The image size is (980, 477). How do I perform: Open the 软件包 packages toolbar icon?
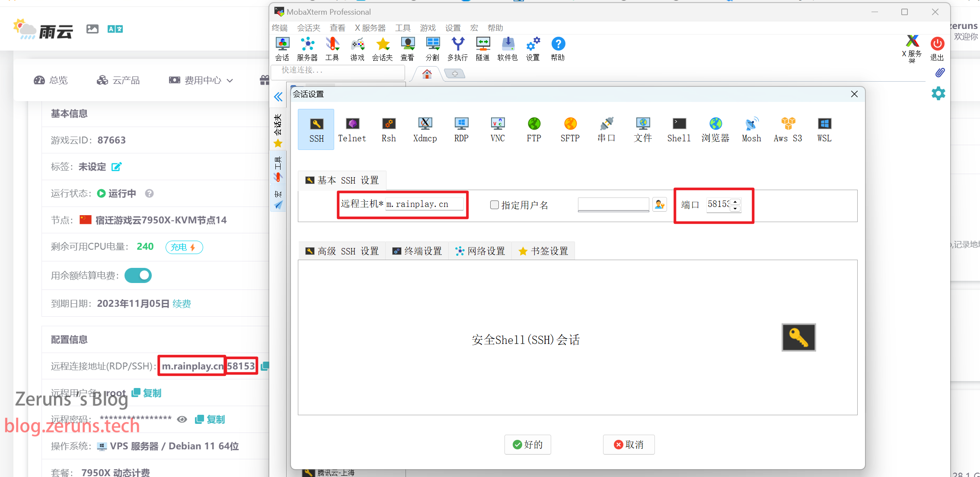(508, 49)
